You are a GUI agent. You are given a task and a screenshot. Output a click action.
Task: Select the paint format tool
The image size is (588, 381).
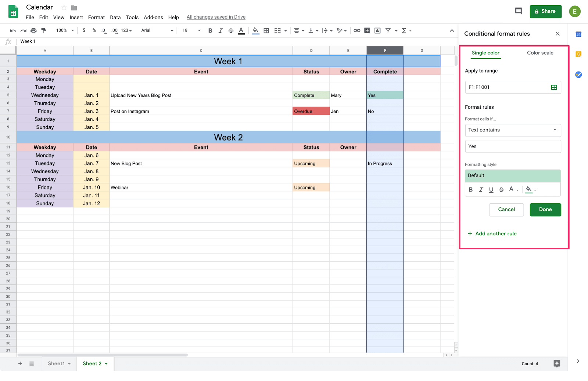click(44, 30)
